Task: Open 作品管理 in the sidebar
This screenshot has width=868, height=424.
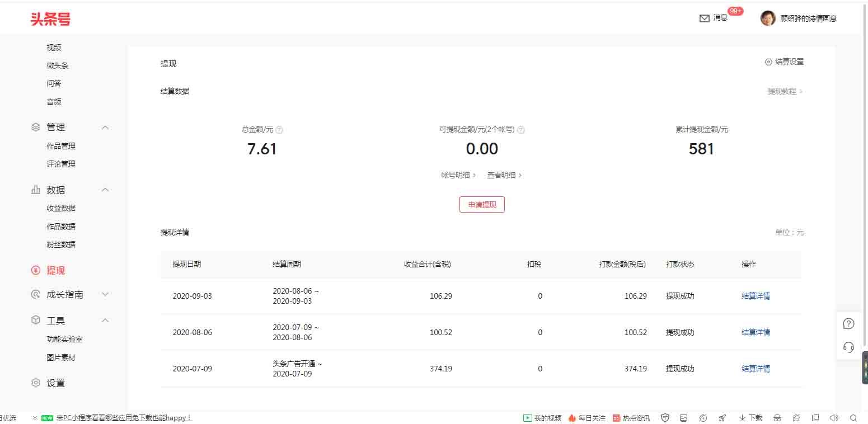Action: click(x=61, y=146)
